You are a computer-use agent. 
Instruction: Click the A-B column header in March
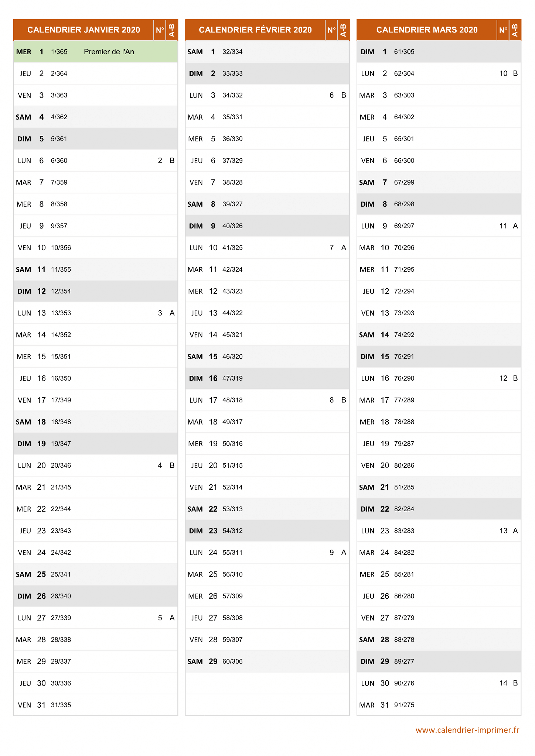[515, 30]
